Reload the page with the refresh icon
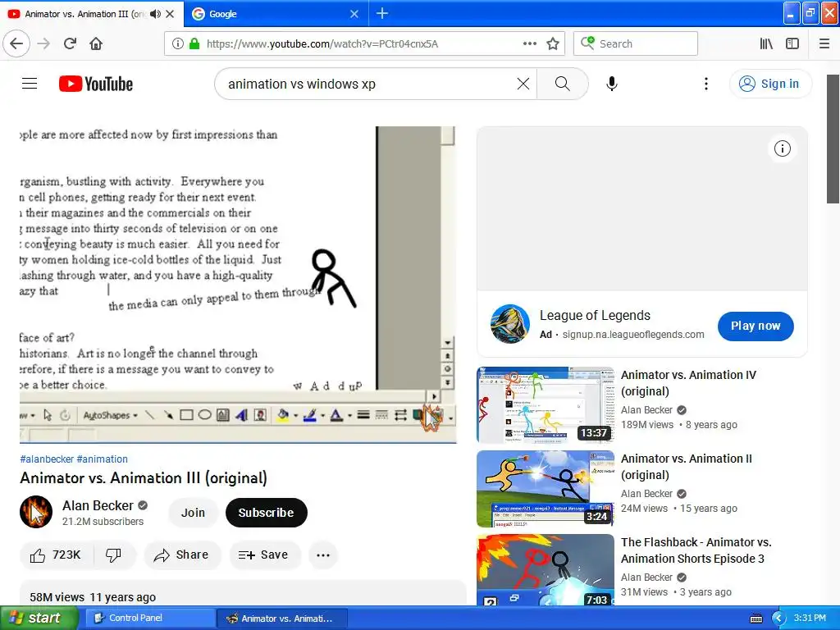Viewport: 840px width, 630px height. click(x=70, y=43)
